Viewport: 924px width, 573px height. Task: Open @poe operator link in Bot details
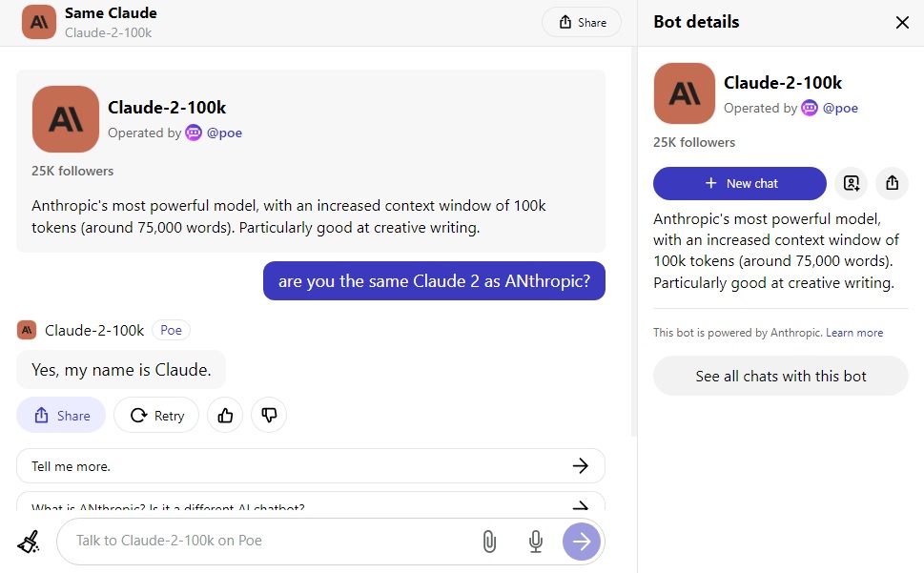(840, 109)
